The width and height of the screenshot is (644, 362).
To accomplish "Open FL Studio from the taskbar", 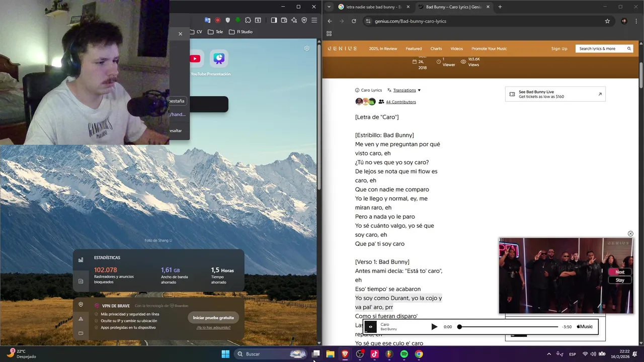I will (389, 354).
